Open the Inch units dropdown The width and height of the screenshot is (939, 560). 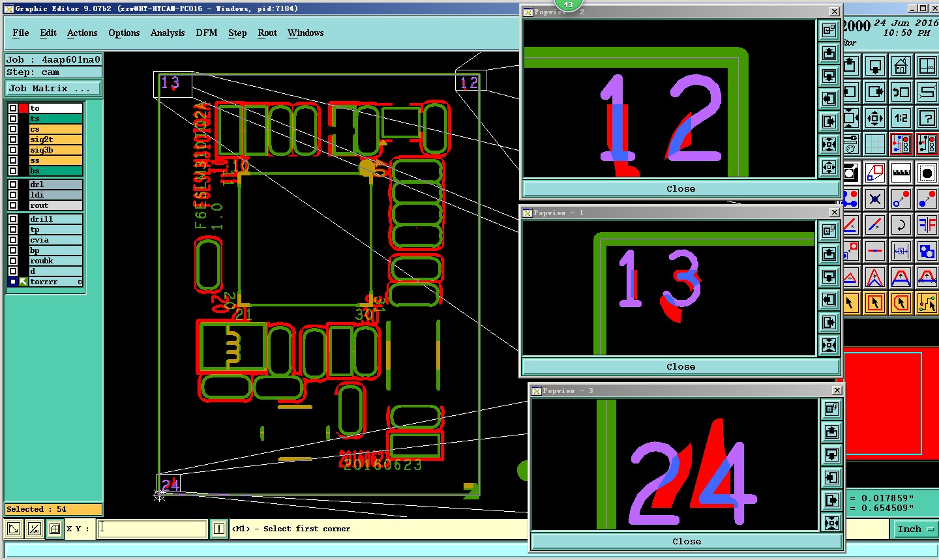(x=916, y=529)
